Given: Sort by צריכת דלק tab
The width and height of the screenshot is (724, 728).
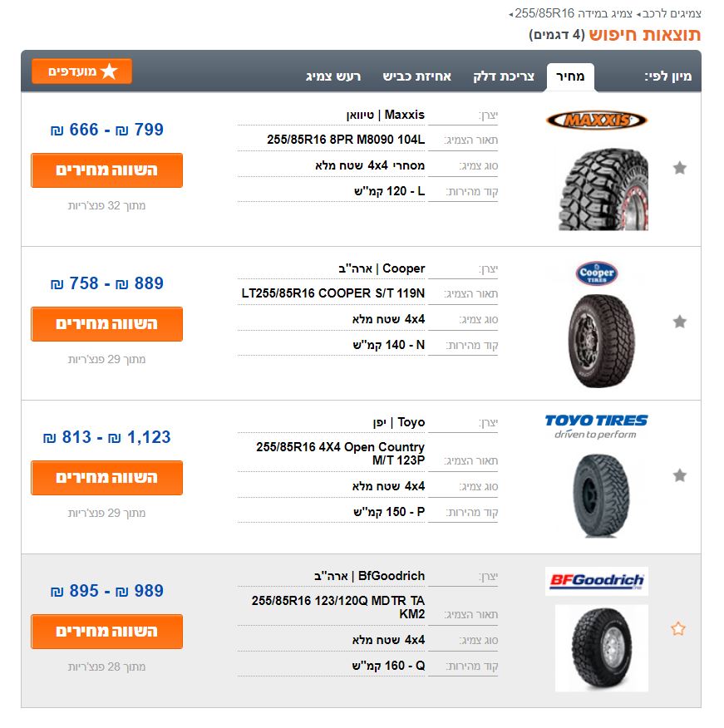Looking at the screenshot, I should (504, 76).
